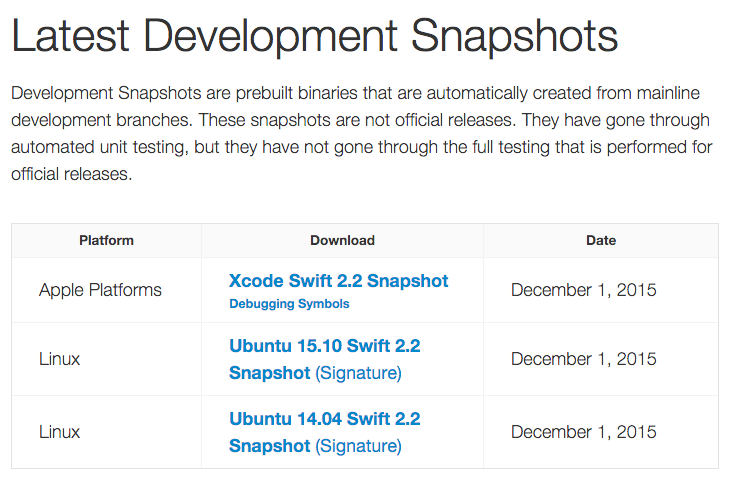Click the Download column header
The image size is (743, 488).
[342, 240]
